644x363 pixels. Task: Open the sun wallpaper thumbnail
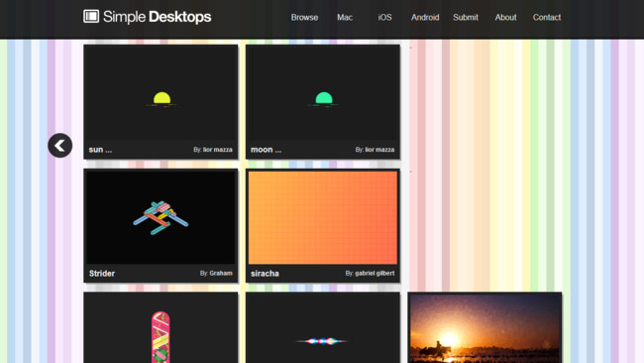[x=161, y=93]
